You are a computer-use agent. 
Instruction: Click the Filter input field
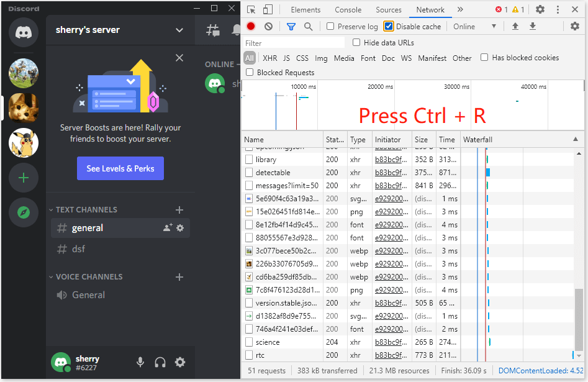(294, 43)
